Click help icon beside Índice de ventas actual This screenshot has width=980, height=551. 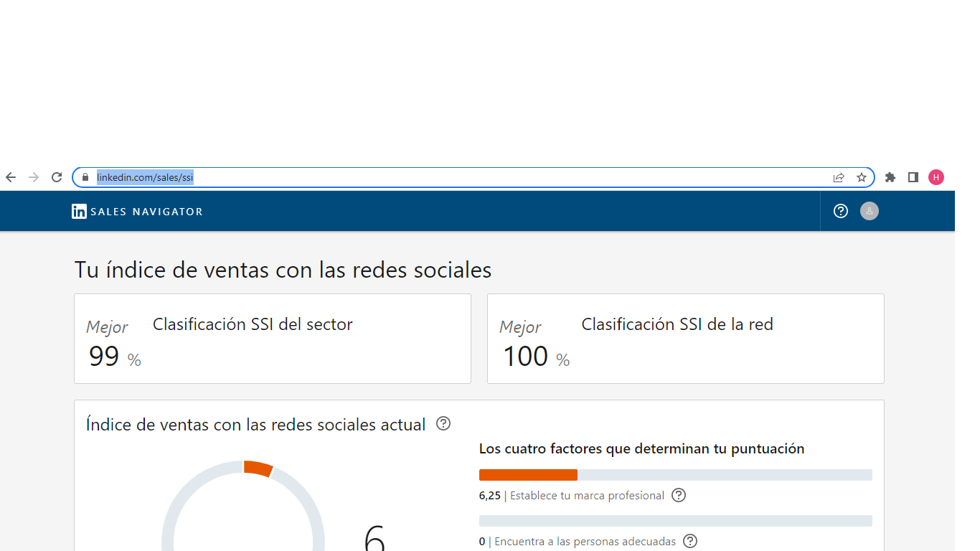(x=443, y=423)
